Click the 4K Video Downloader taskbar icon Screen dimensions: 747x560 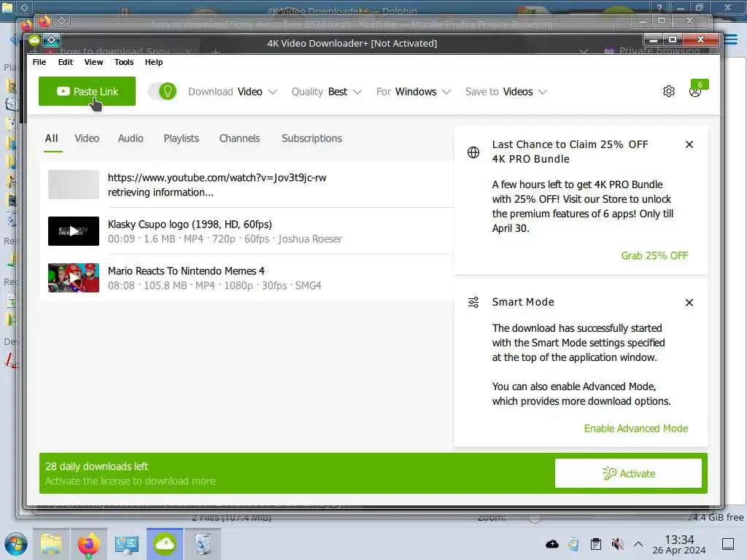pos(165,544)
